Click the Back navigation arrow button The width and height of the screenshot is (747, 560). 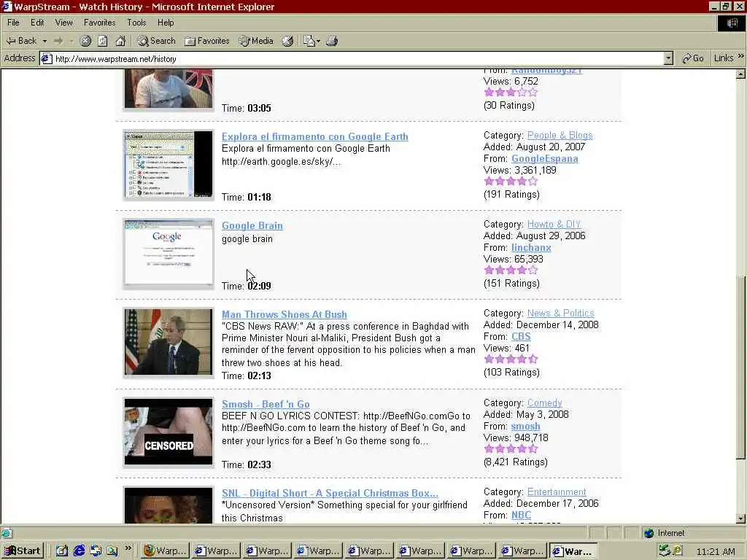point(21,41)
